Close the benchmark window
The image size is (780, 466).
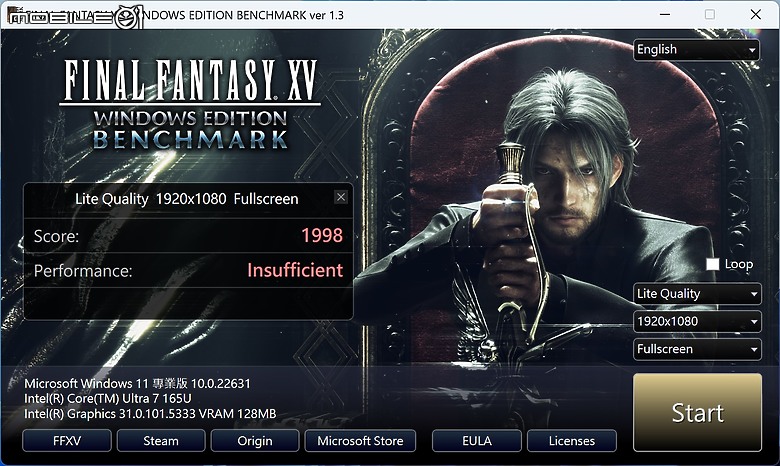point(755,14)
